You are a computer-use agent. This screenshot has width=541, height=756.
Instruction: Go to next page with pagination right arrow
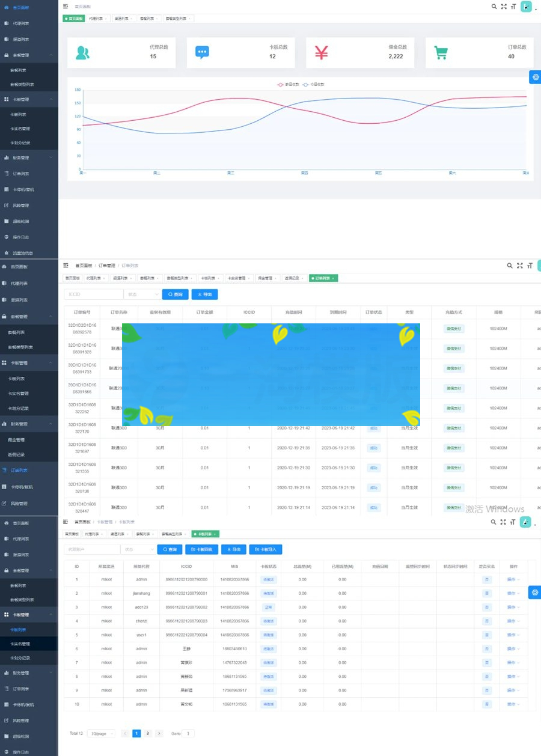click(159, 734)
